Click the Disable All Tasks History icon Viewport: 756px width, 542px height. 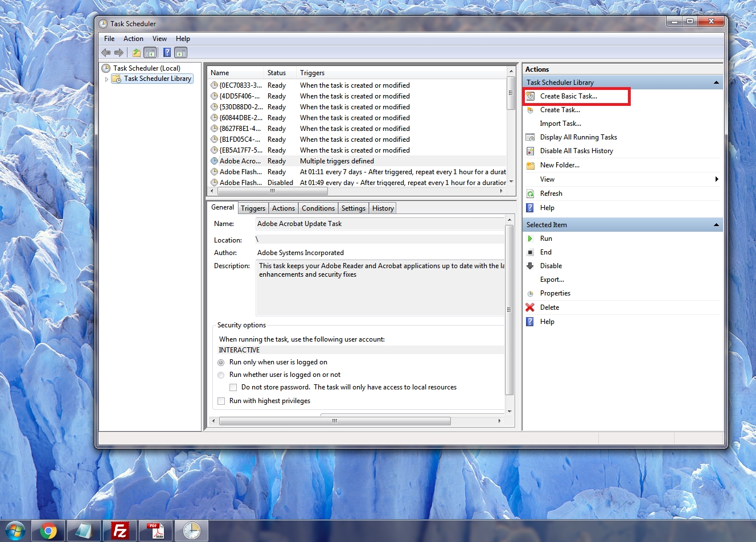click(530, 151)
